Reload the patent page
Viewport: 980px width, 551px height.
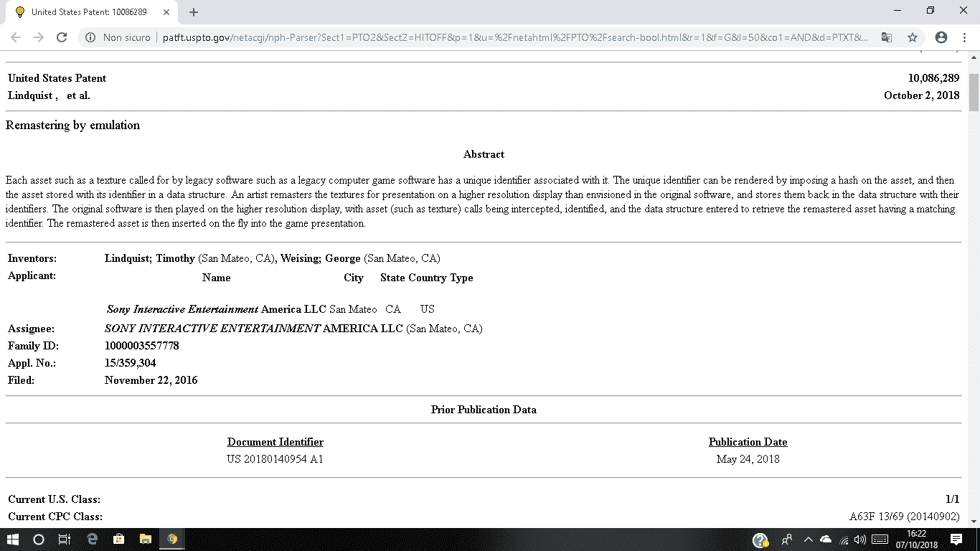point(62,37)
